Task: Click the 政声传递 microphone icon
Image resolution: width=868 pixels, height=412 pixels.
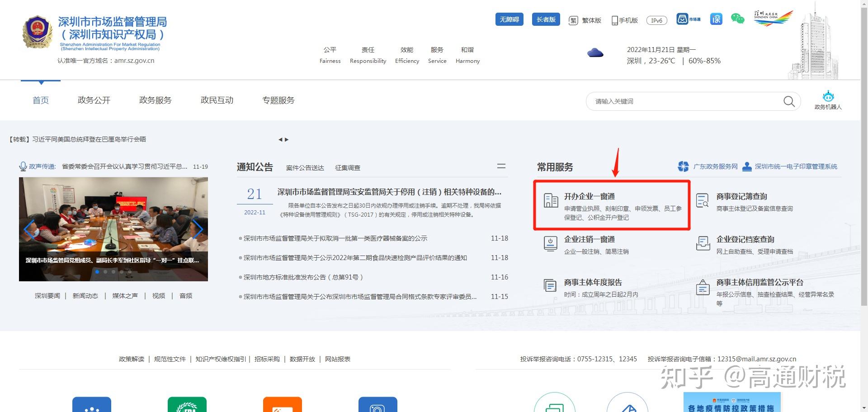Action: coord(23,166)
